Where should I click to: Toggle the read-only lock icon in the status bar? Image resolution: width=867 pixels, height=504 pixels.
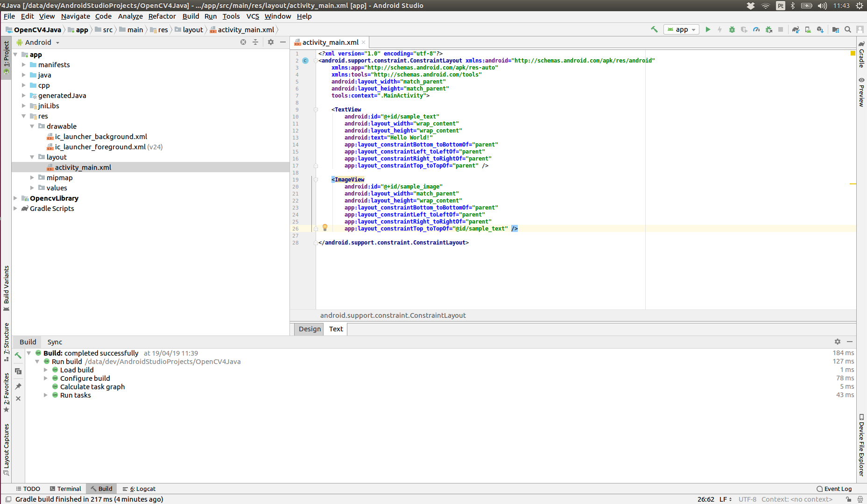[848, 499]
